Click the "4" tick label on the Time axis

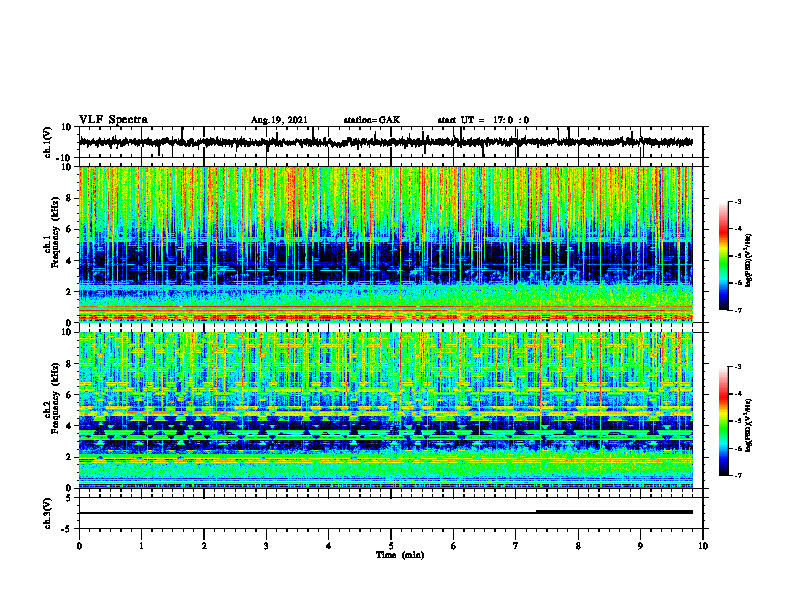[329, 546]
